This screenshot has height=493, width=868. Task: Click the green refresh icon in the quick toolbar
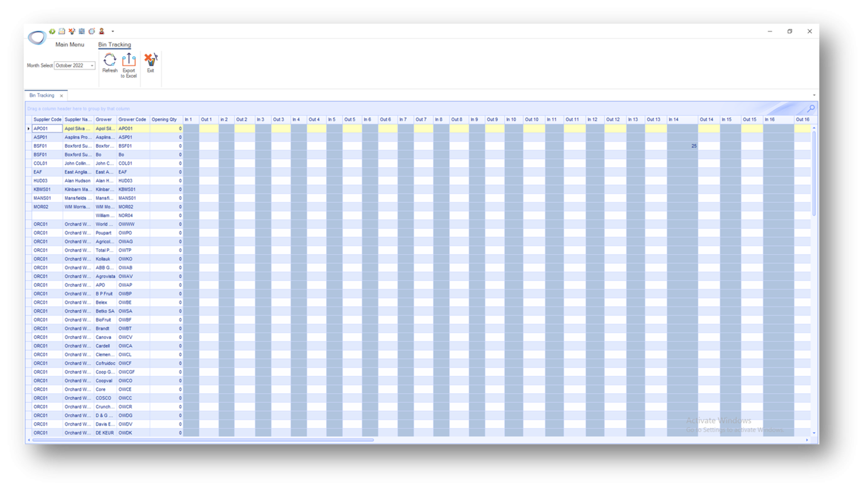click(x=51, y=31)
